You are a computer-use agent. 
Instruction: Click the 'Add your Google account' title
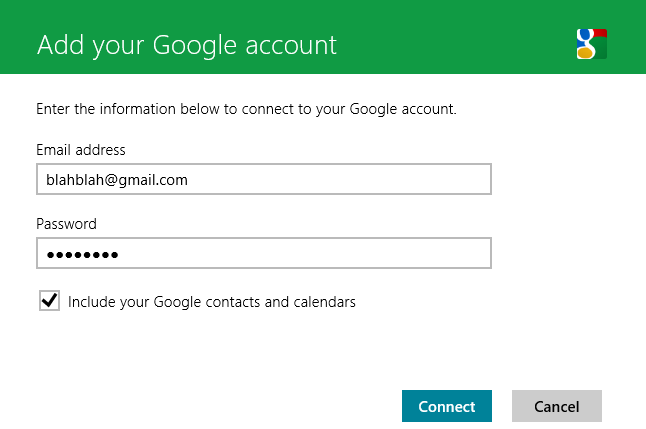point(187,45)
